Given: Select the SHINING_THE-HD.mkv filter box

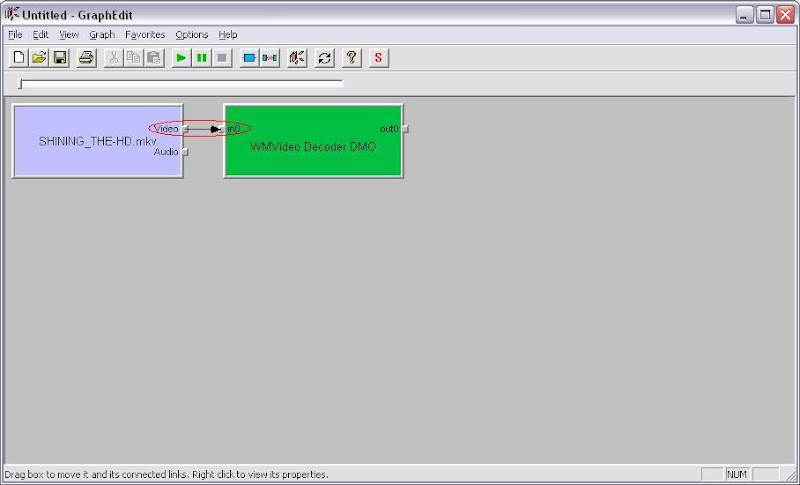Looking at the screenshot, I should click(97, 141).
